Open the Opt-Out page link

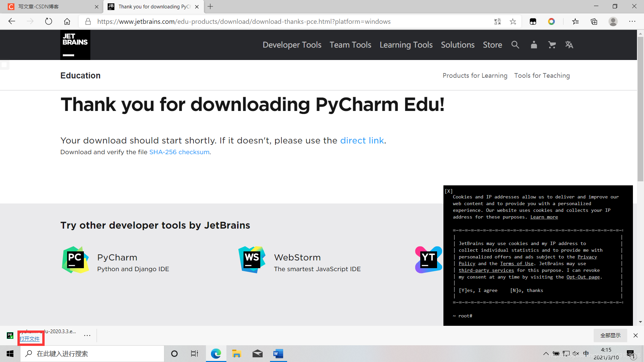[x=583, y=277]
